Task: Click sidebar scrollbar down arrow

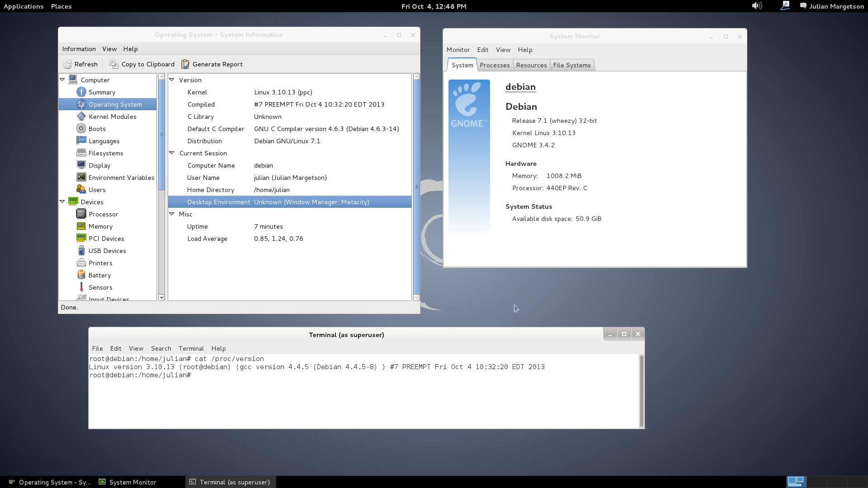Action: click(161, 297)
